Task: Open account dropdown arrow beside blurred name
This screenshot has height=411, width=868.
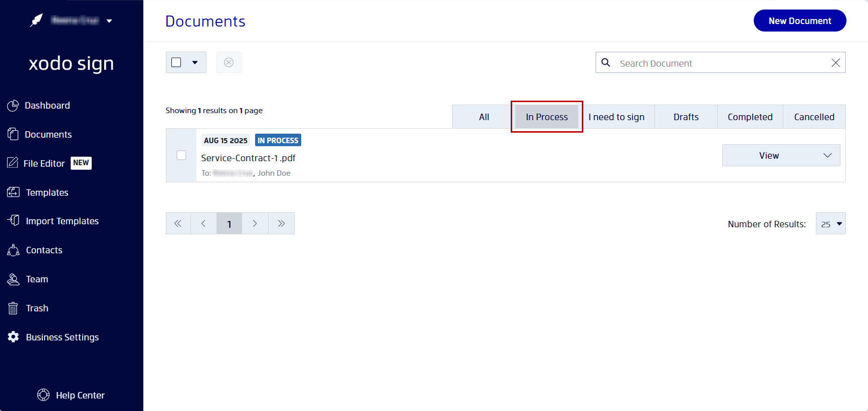Action: [109, 21]
